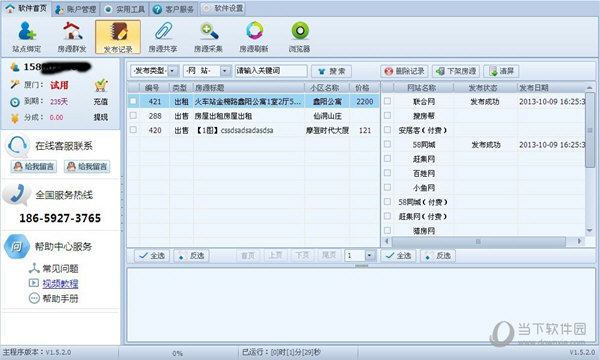The image size is (600, 360).
Task: Open the 房源采集 listing collection tool
Action: point(209,37)
